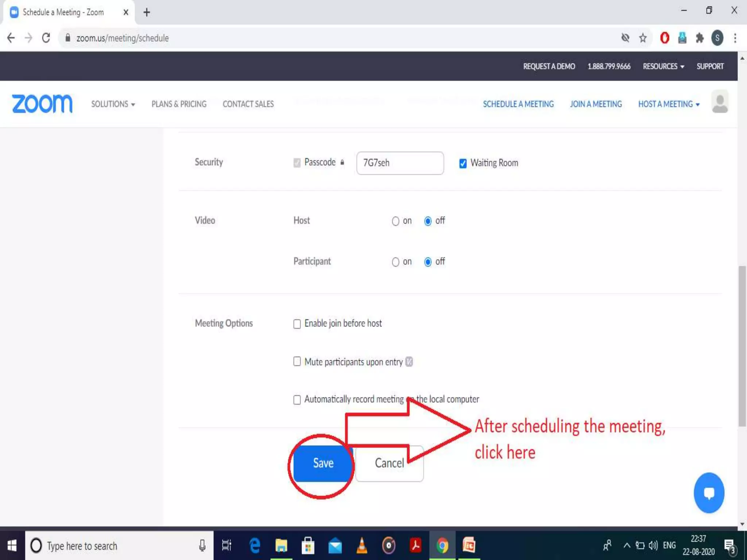
Task: Open Join a Meeting link
Action: (596, 104)
